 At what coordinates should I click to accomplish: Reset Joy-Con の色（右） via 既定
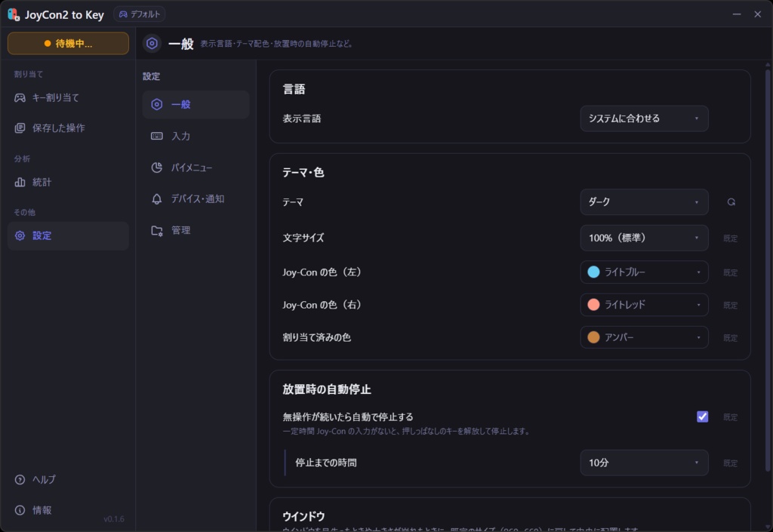pos(730,306)
